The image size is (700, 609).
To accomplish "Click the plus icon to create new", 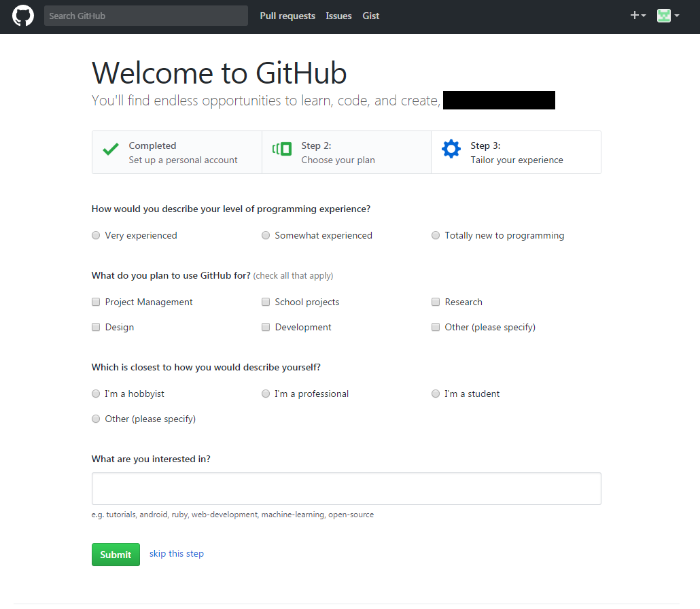I will (x=633, y=15).
